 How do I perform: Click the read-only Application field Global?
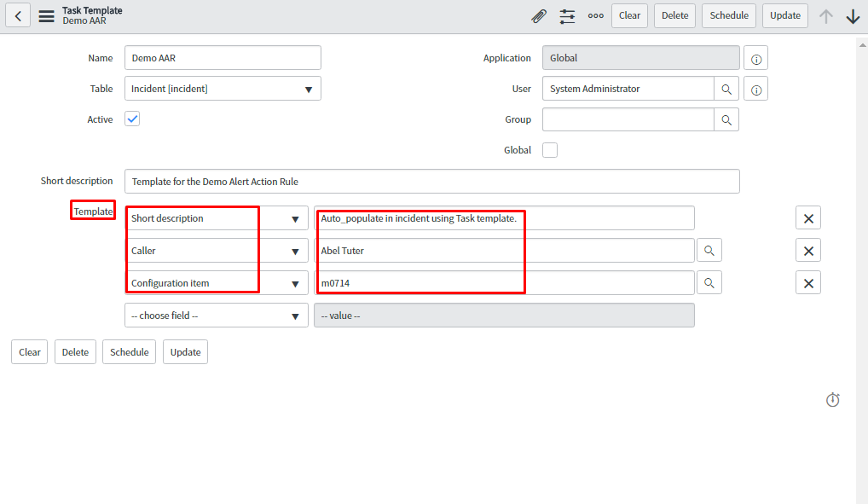(x=640, y=58)
